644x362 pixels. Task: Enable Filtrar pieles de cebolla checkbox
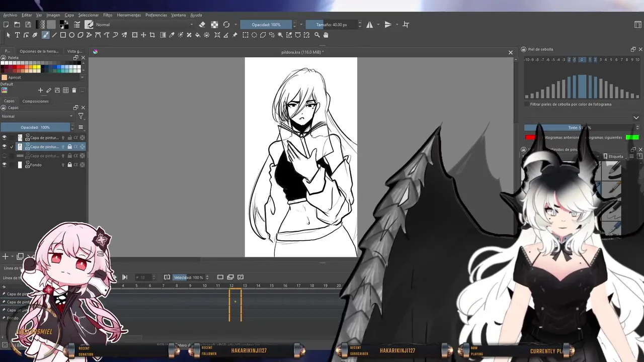(x=527, y=104)
